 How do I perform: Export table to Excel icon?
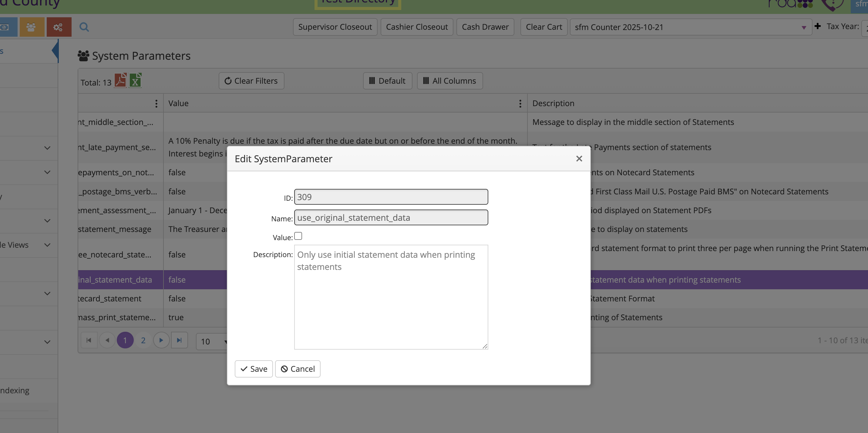[x=135, y=81]
